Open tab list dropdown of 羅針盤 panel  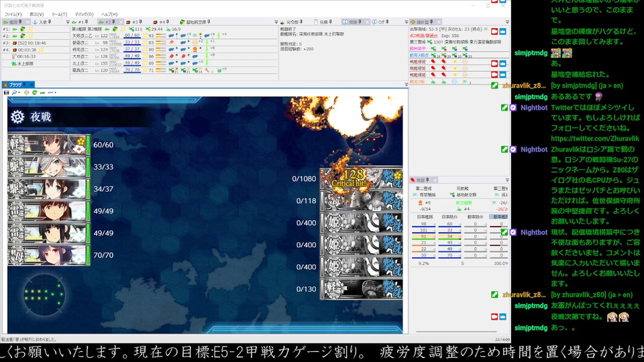[x=507, y=22]
